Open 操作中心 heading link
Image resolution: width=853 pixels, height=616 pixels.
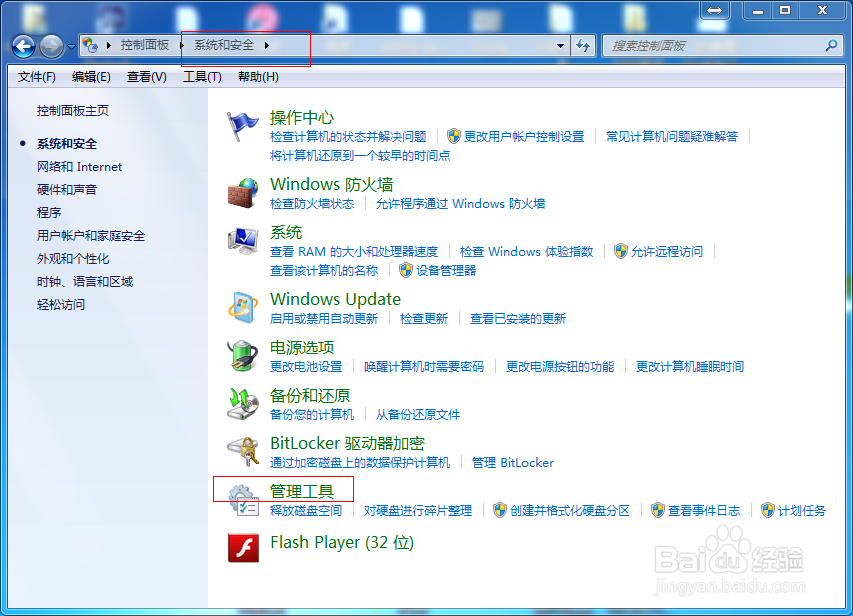tap(301, 118)
